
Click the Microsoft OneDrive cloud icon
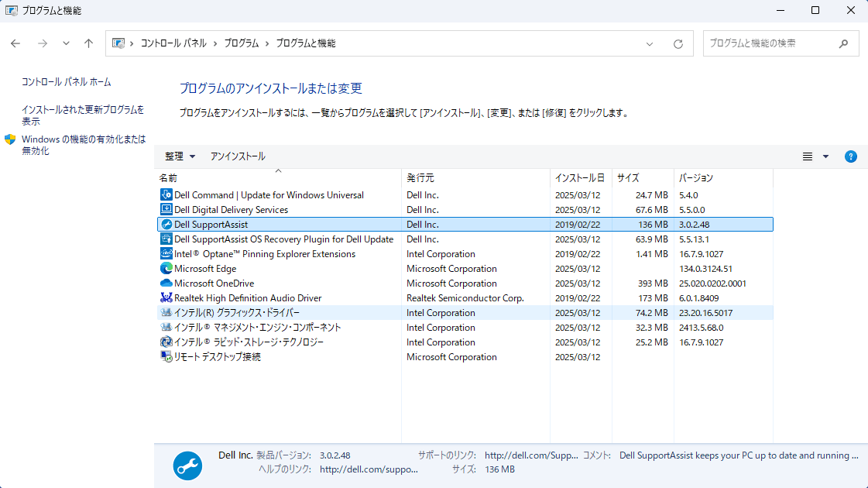pos(166,283)
